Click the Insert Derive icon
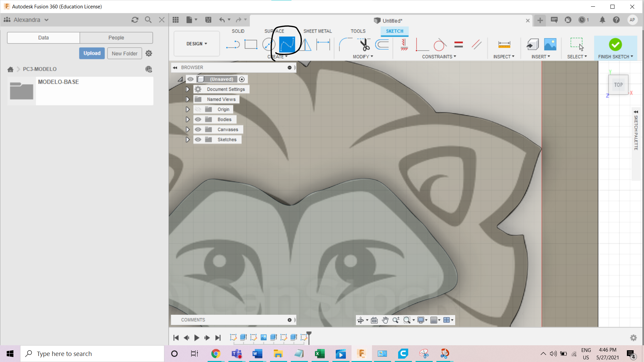Viewport: 644px width, 362px height. click(x=532, y=44)
